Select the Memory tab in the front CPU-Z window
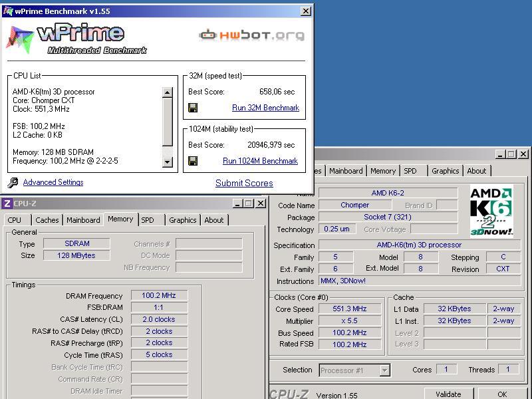532x399 pixels. coord(120,219)
